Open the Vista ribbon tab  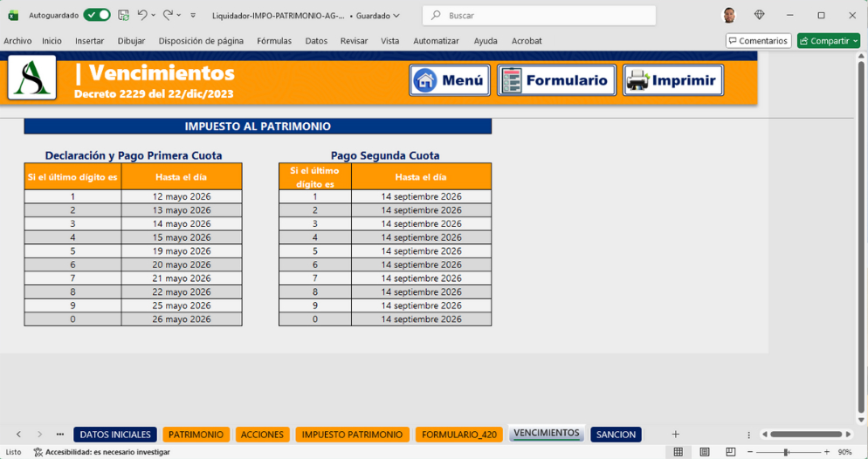pyautogui.click(x=389, y=41)
